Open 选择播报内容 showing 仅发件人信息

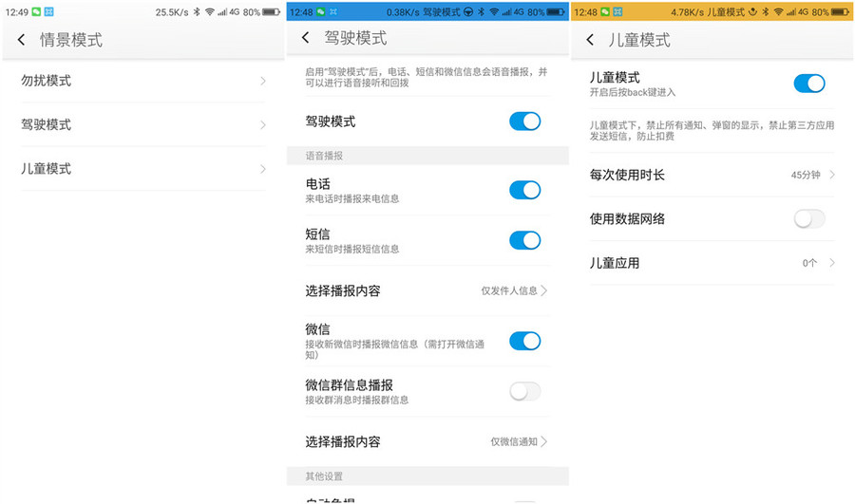tap(427, 290)
